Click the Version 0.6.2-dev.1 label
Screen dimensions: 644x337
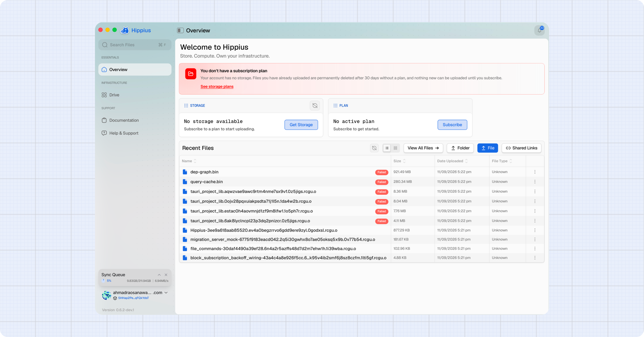(x=118, y=310)
